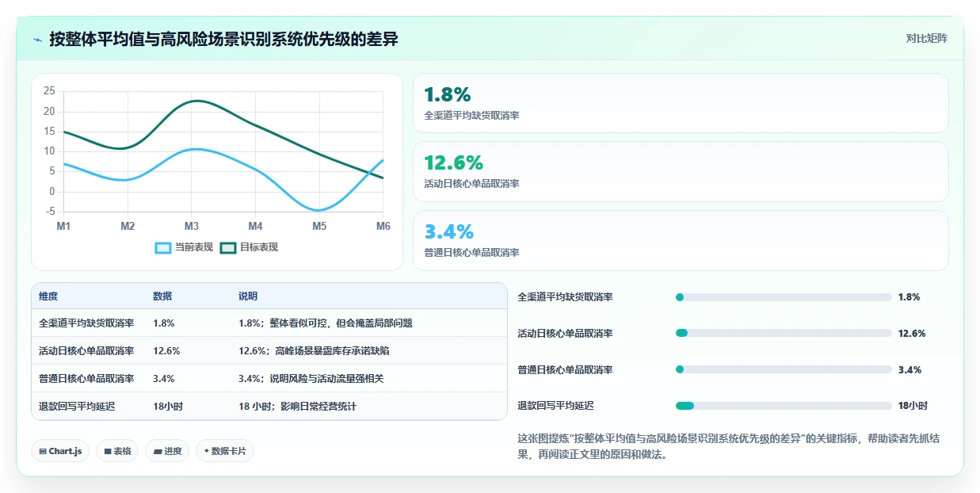The width and height of the screenshot is (980, 493).
Task: Click the chart title heading text
Action: point(223,39)
